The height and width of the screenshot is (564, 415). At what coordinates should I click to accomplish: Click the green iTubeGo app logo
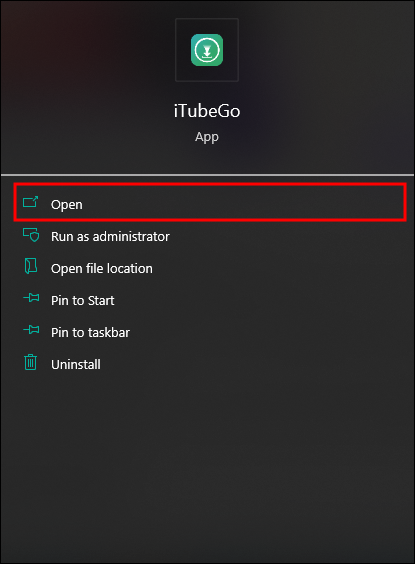click(x=207, y=50)
